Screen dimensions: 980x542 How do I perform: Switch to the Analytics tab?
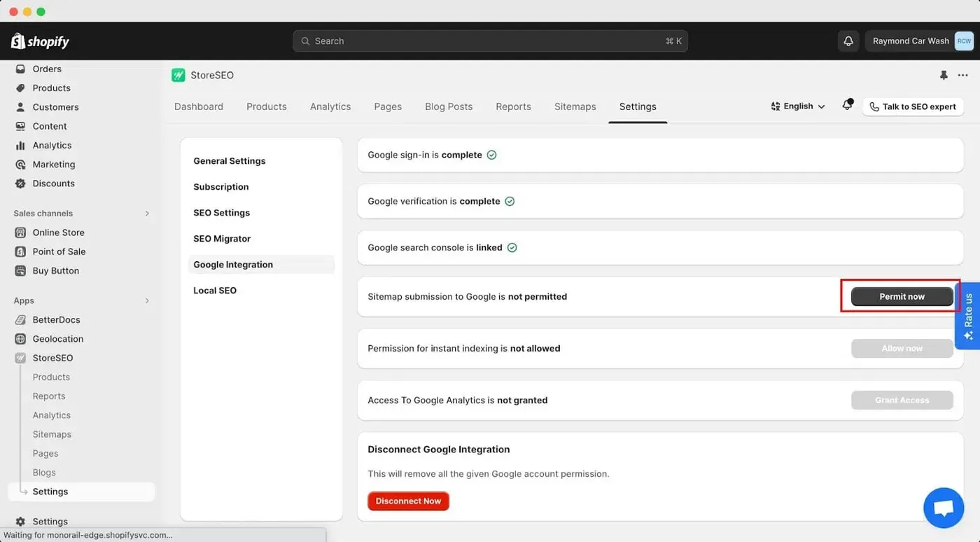(330, 106)
